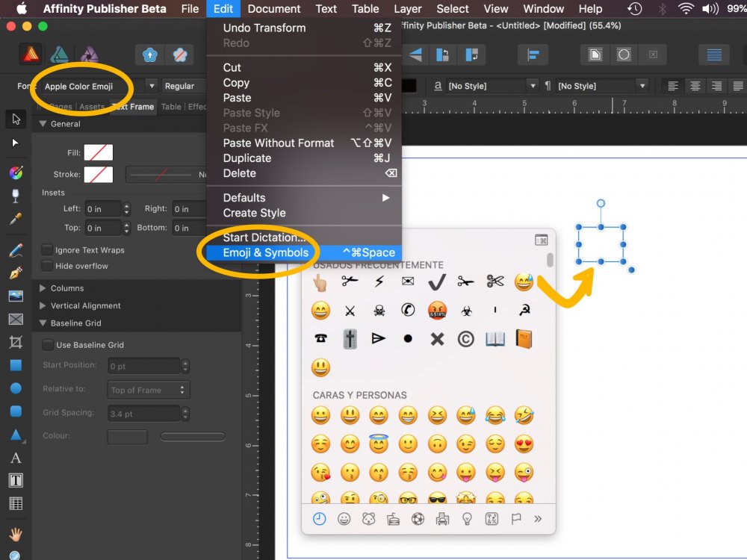Toggle Ignore Text Wraps checkbox
The height and width of the screenshot is (560, 747).
[x=45, y=249]
